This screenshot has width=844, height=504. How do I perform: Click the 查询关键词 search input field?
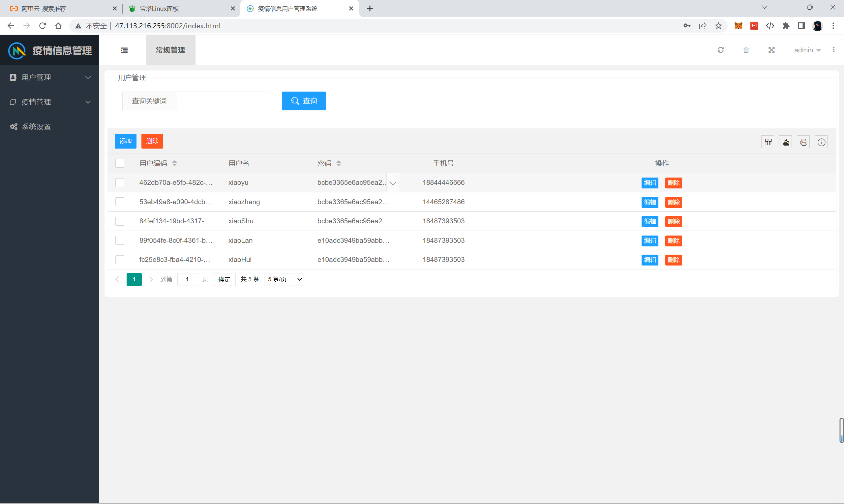[223, 101]
